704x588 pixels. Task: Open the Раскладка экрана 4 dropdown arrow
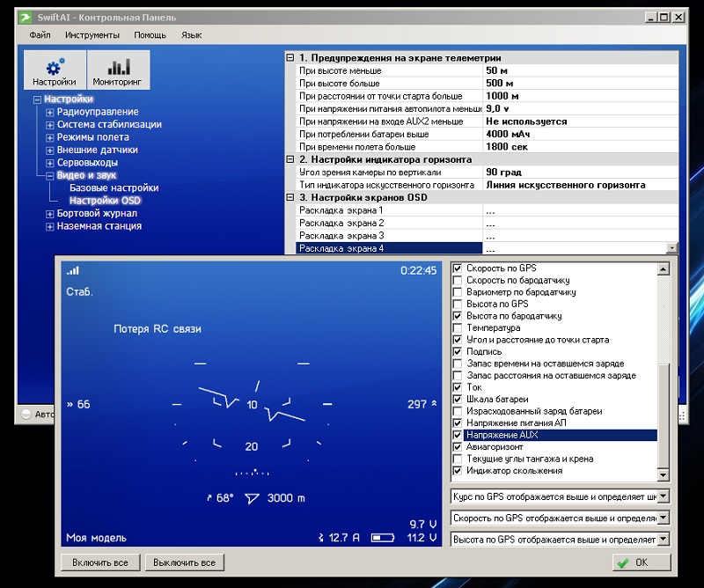(672, 248)
